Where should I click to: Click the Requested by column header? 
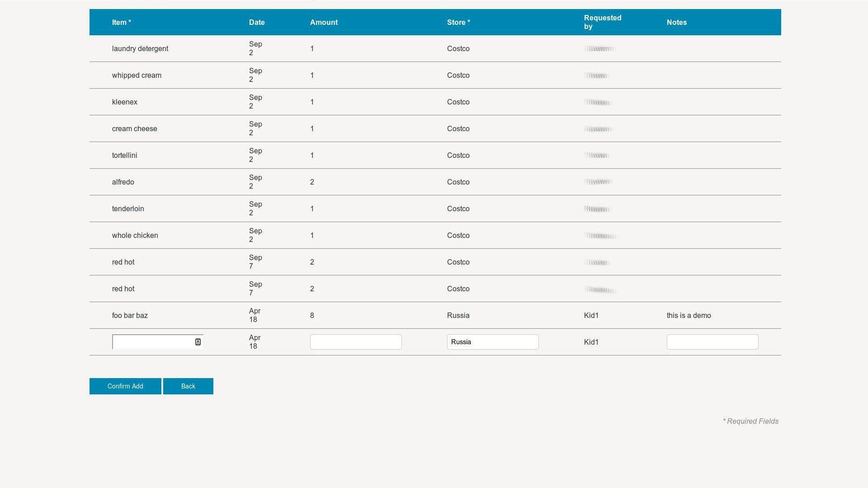603,22
